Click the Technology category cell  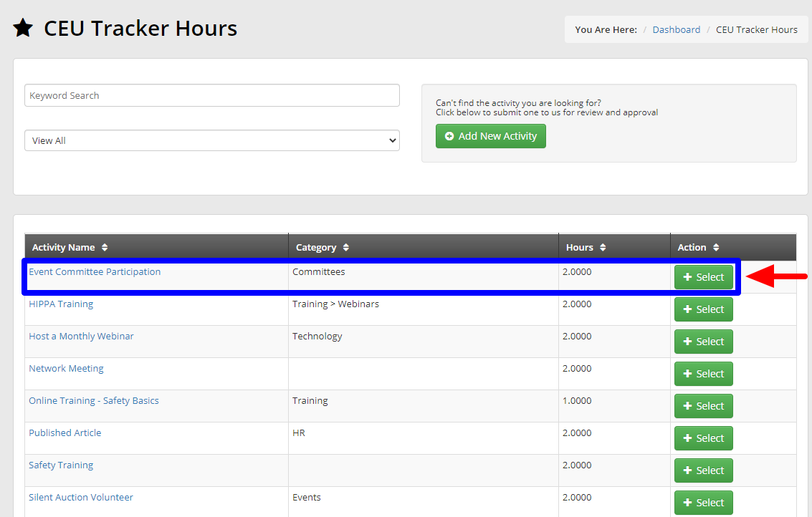pyautogui.click(x=317, y=337)
